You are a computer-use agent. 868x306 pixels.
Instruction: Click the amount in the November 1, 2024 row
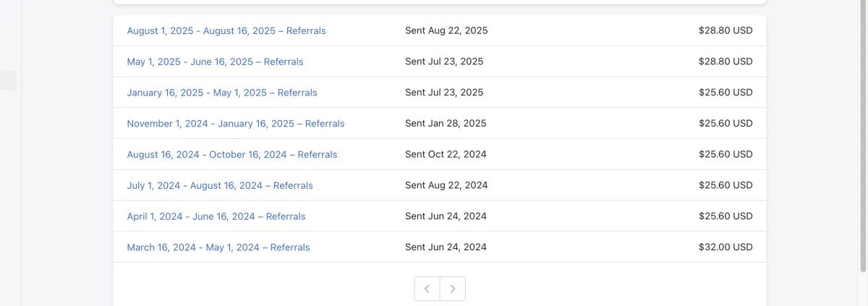click(x=726, y=124)
